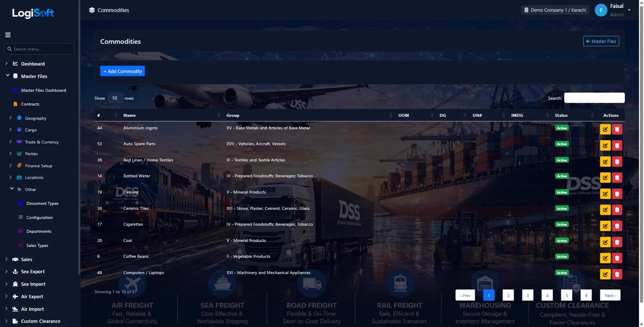Edit the Cement commodity
Screen dimensions: 644x327
pyautogui.click(x=605, y=194)
